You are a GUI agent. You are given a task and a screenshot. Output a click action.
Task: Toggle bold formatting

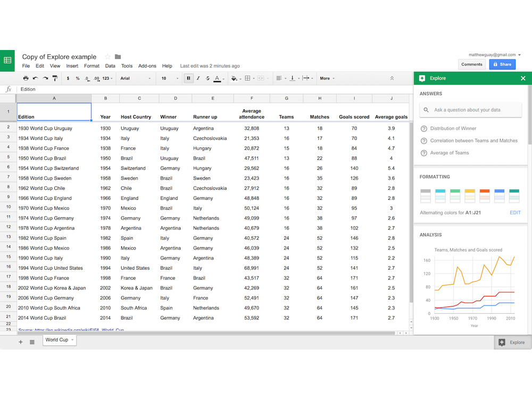click(189, 78)
